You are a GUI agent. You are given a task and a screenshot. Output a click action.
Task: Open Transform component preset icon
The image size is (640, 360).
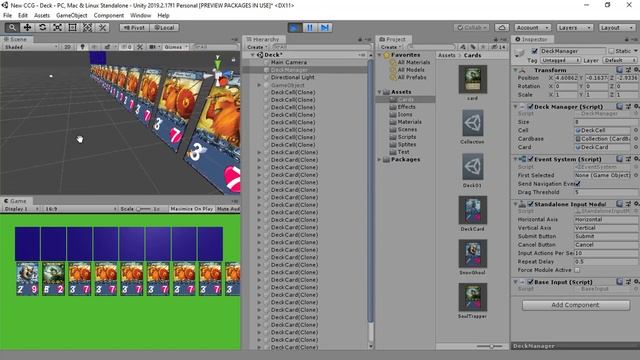pyautogui.click(x=629, y=70)
